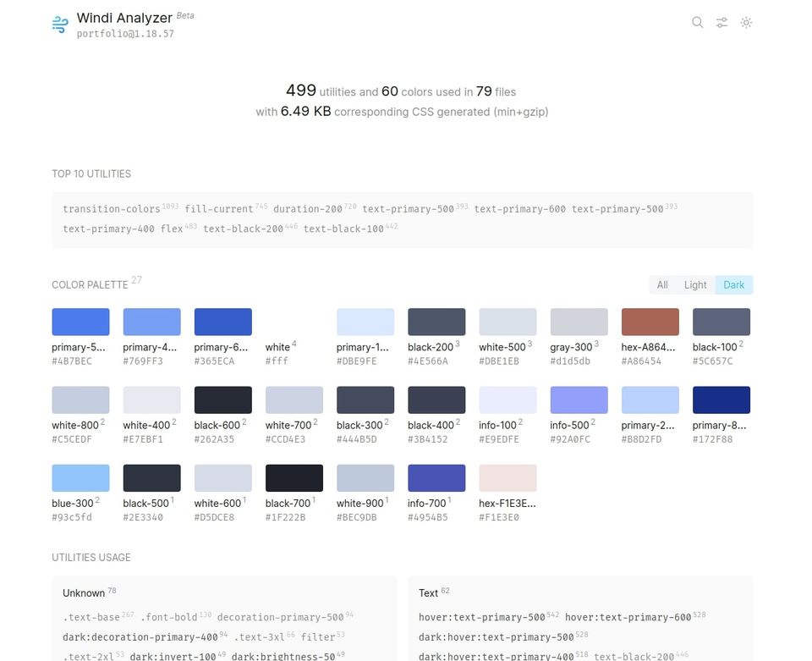Click the white-500 #DBE1EB swatch

pyautogui.click(x=507, y=322)
